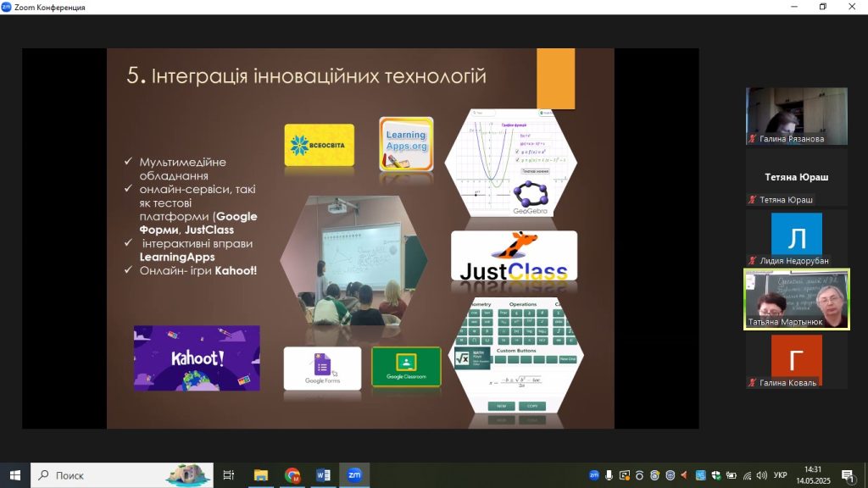Screen dimensions: 868x488
Task: Click the blue square tray icon
Action: point(700,475)
